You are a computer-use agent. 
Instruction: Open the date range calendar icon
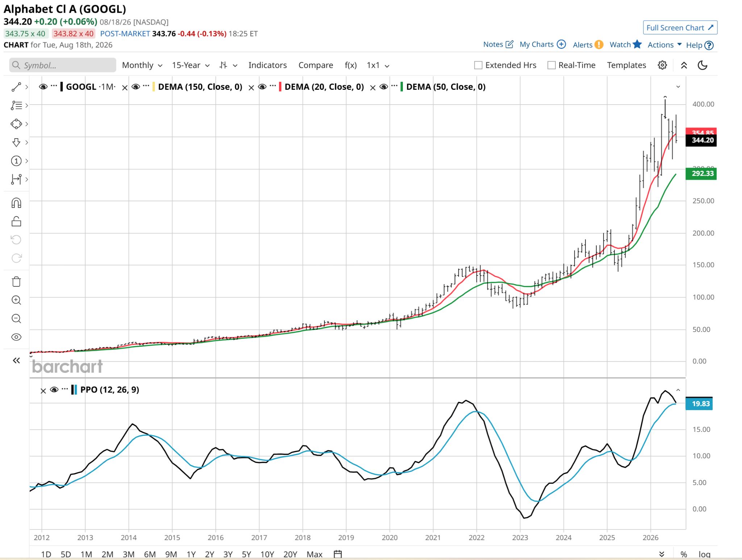click(338, 554)
